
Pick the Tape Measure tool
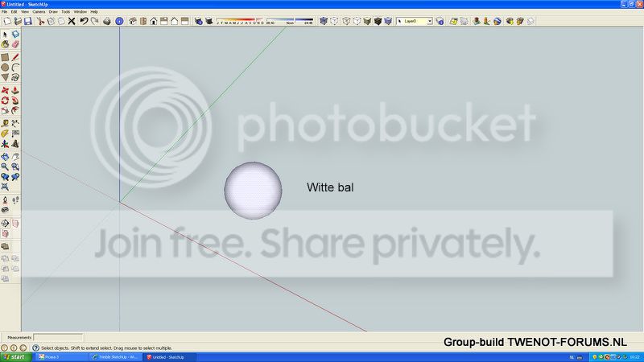pyautogui.click(x=5, y=123)
